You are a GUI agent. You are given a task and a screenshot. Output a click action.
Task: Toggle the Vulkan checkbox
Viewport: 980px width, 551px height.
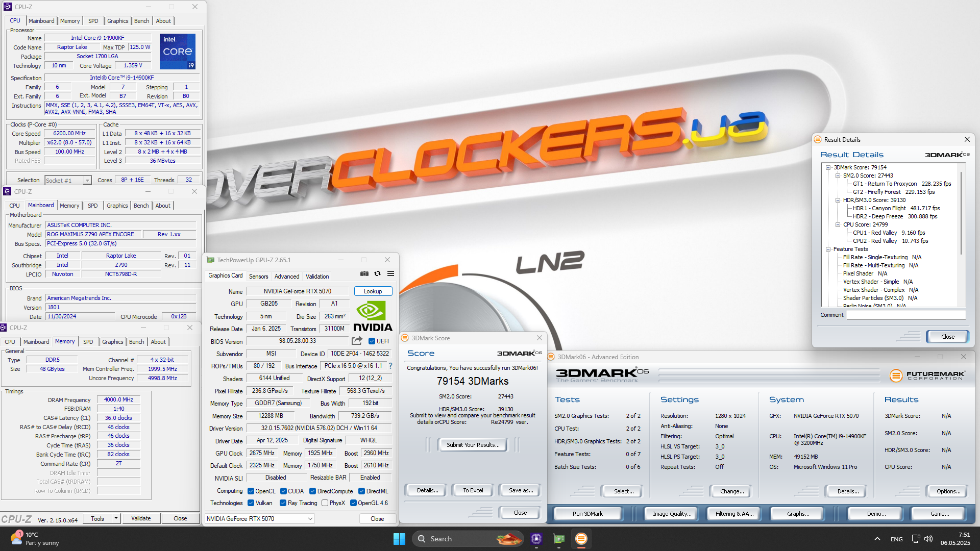tap(251, 503)
